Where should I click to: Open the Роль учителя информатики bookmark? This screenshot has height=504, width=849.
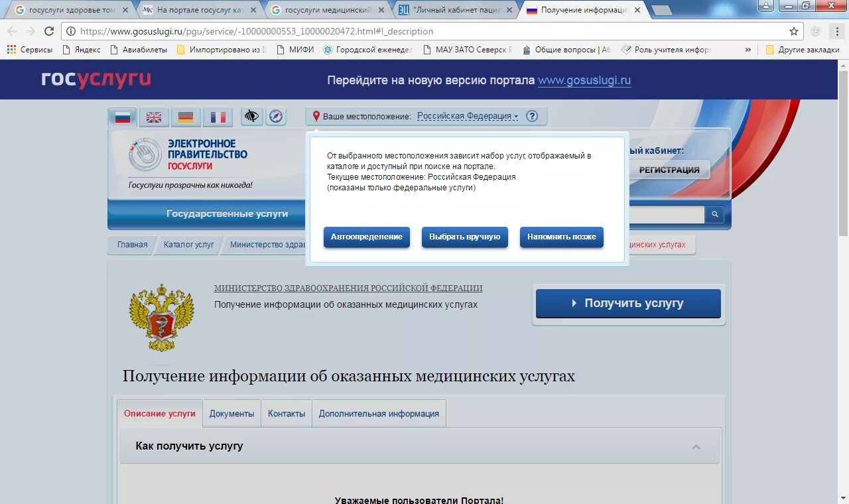tap(666, 50)
